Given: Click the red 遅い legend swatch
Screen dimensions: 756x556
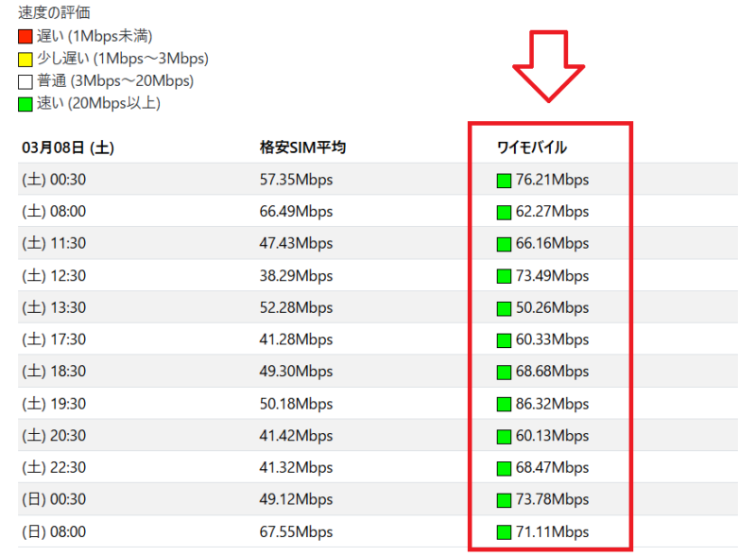Looking at the screenshot, I should tap(26, 37).
